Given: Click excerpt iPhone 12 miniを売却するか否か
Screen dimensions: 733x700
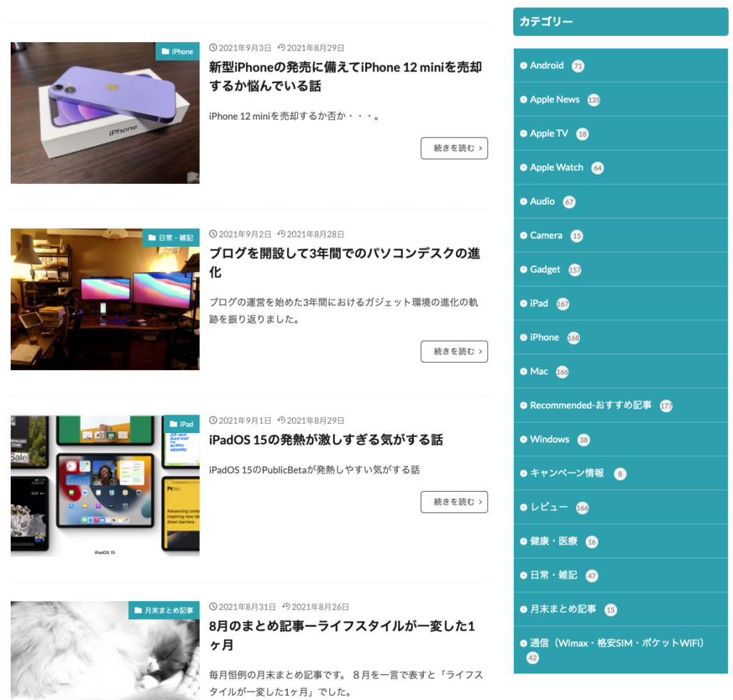Looking at the screenshot, I should (296, 116).
